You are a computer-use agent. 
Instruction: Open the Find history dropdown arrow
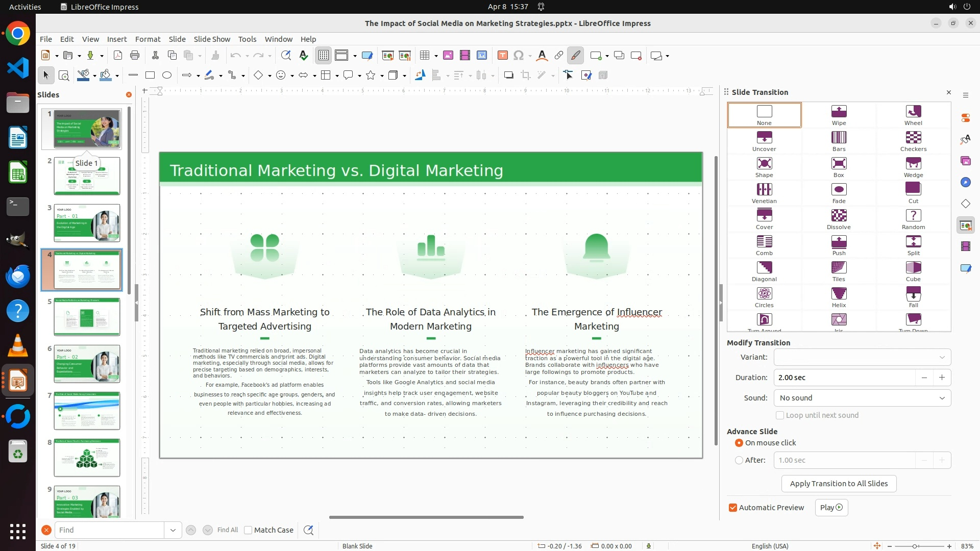coord(173,530)
